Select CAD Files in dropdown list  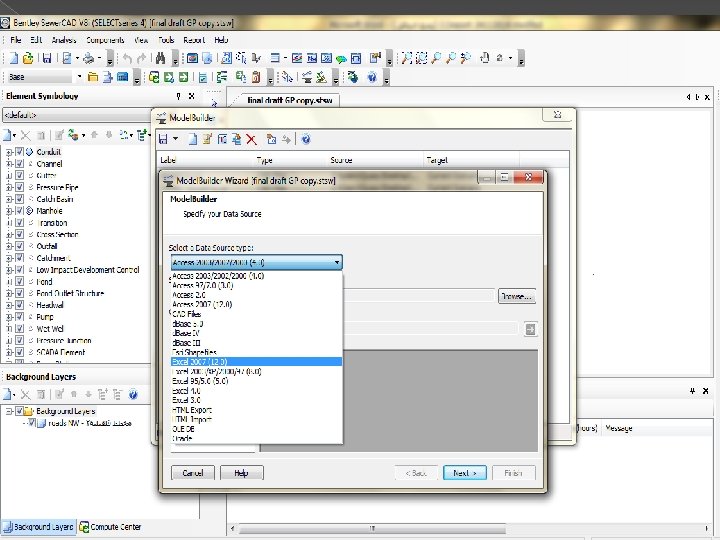257,314
